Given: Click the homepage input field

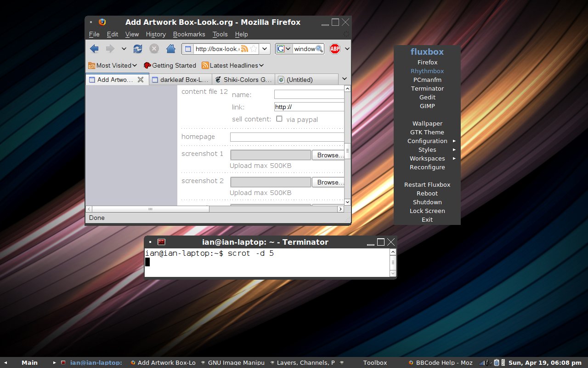Looking at the screenshot, I should [287, 137].
